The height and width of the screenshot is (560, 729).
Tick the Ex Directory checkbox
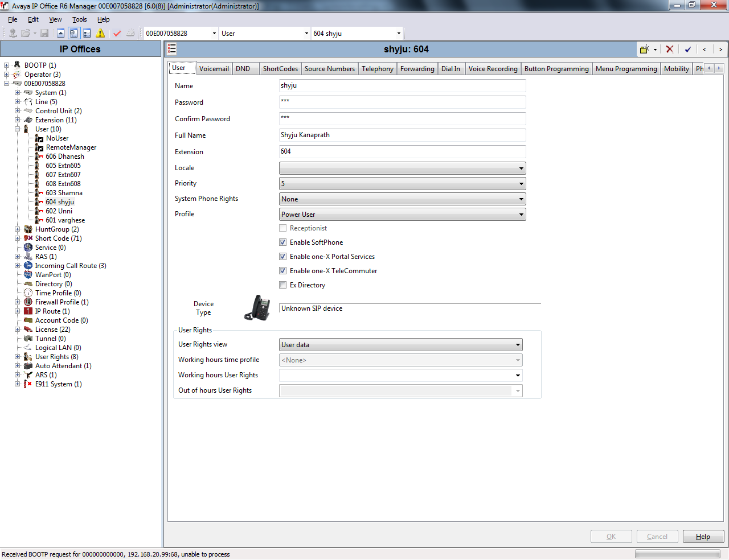pos(282,285)
